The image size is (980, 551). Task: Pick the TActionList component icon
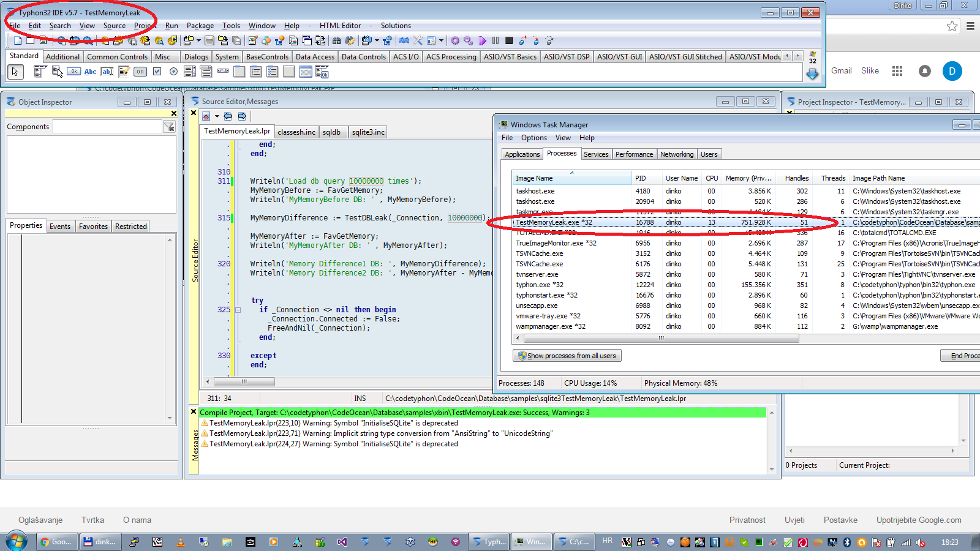pos(322,72)
